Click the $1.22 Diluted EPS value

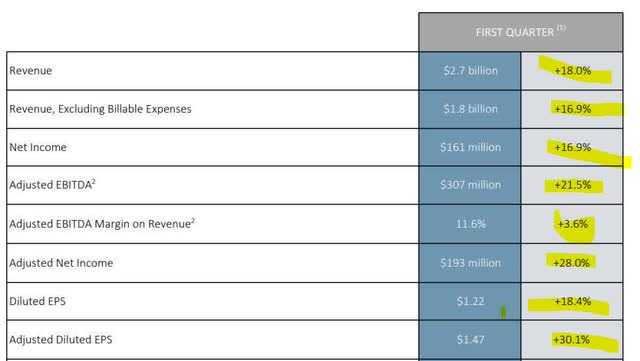click(x=471, y=301)
